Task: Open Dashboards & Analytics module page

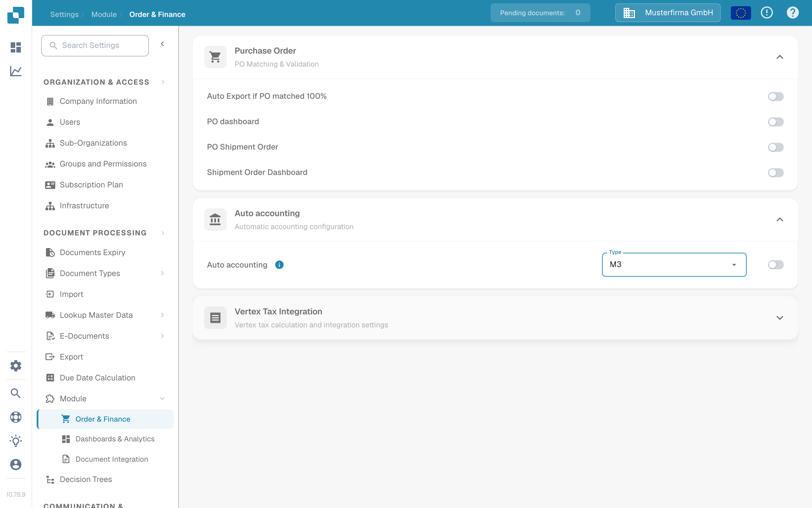Action: [x=105, y=439]
